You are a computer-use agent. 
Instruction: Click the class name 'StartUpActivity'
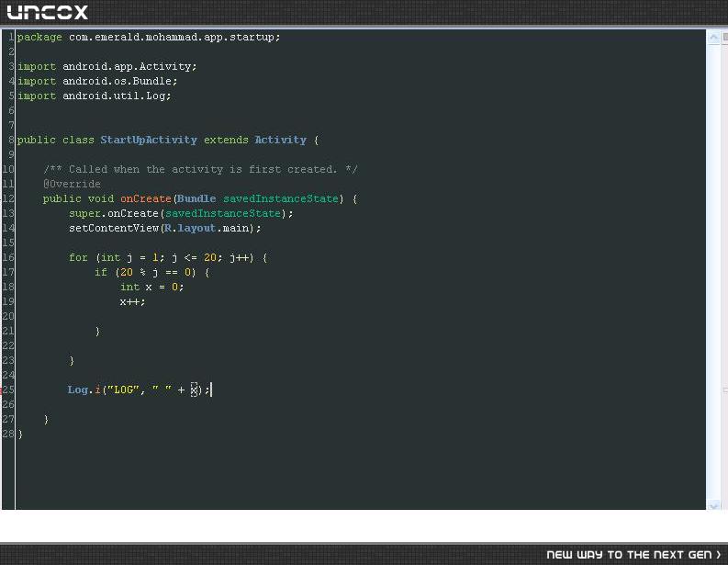pyautogui.click(x=149, y=140)
